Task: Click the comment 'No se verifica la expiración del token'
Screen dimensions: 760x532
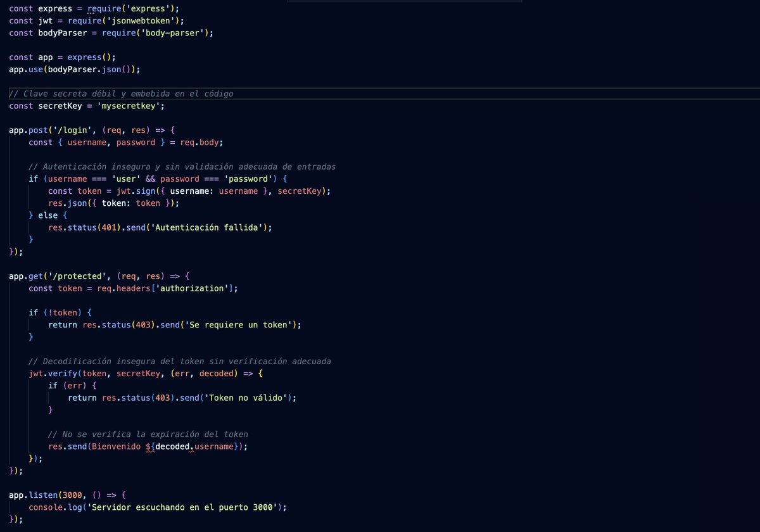Action: coord(148,434)
